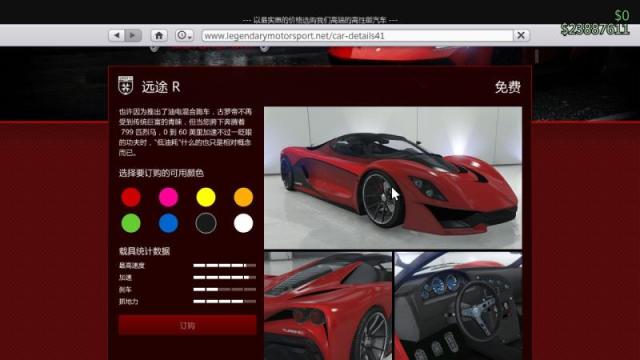This screenshot has width=640, height=360.
Task: Click the bank balance money display
Action: tap(595, 29)
